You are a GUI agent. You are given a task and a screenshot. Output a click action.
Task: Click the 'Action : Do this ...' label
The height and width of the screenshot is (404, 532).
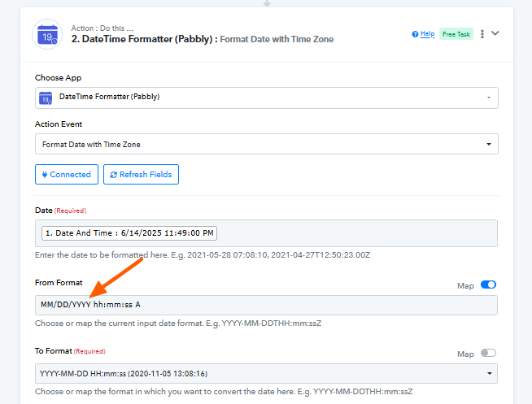[x=102, y=28]
